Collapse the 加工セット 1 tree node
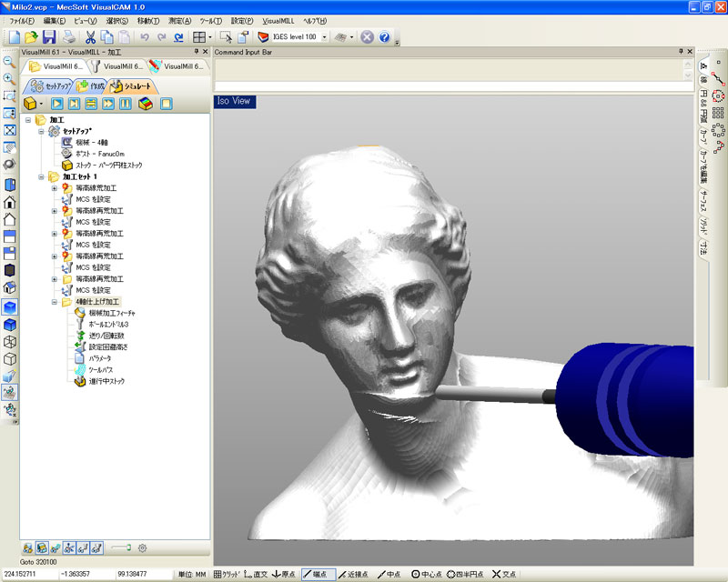Screen dimensions: 728x582 point(42,176)
